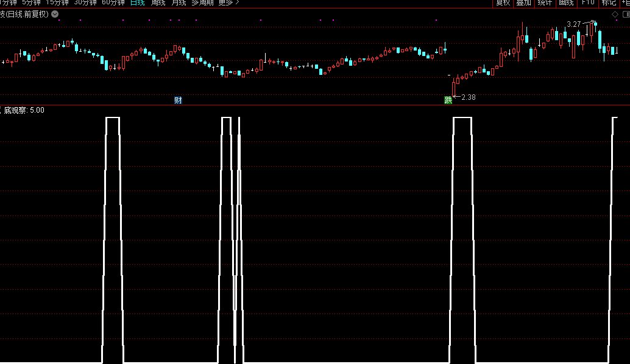Select the 60分钟 chart period
The image size is (630, 364).
pyautogui.click(x=113, y=2)
